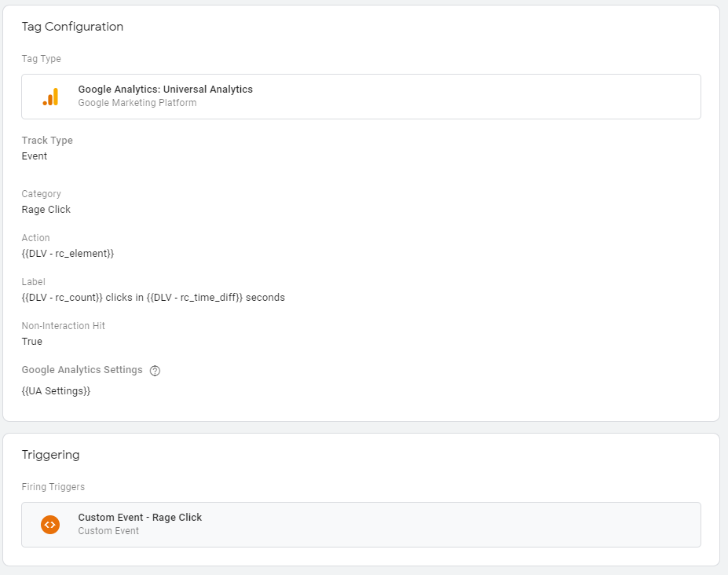
Task: Click the Tag Configuration heading
Action: [72, 27]
